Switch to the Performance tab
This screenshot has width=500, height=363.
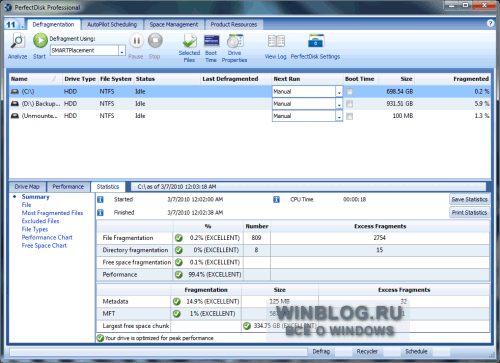(68, 187)
